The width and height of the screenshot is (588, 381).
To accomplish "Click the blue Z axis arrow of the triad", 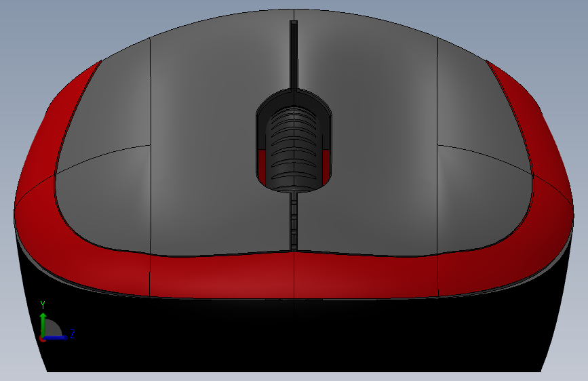I will click(x=56, y=338).
